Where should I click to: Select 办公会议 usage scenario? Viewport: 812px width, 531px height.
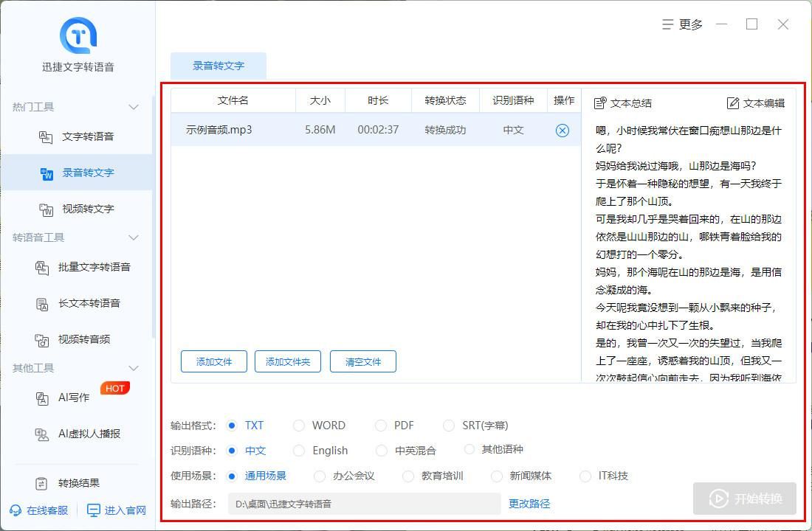[320, 476]
